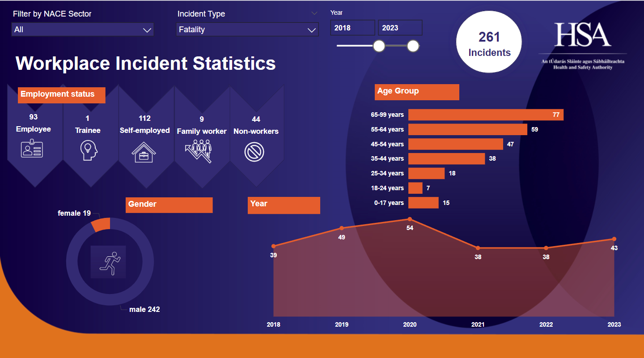Select the 35-44 years bar
This screenshot has width=644, height=358.
(446, 158)
